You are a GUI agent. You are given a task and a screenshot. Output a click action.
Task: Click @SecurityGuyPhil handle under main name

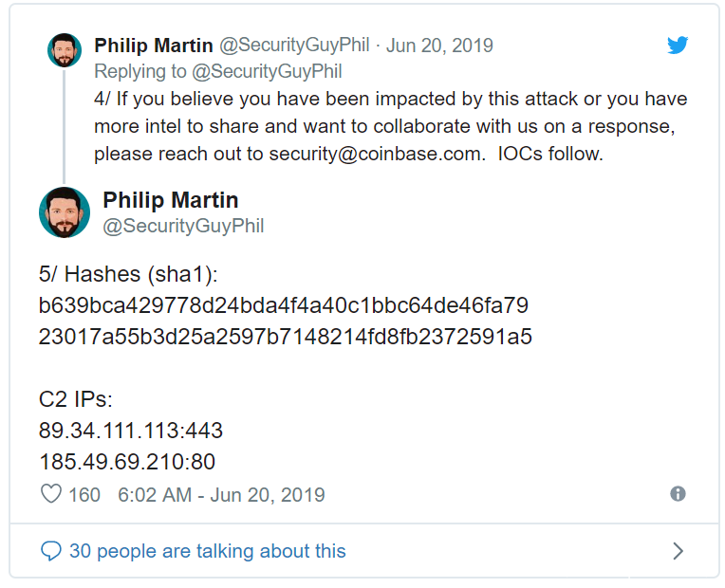coord(183,226)
